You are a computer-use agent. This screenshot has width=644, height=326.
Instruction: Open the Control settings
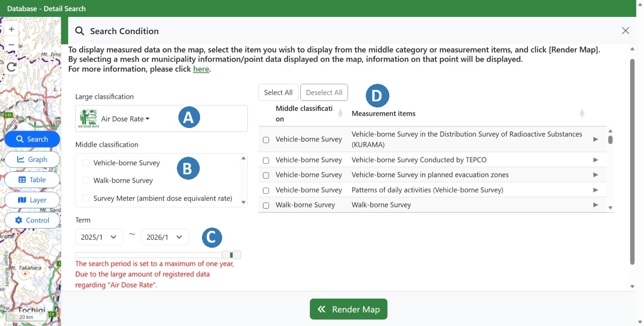pyautogui.click(x=32, y=220)
